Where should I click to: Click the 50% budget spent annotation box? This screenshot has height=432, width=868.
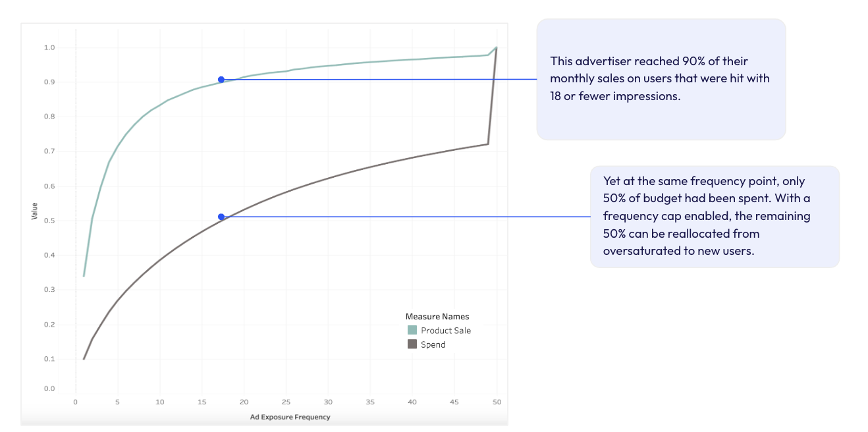(715, 216)
